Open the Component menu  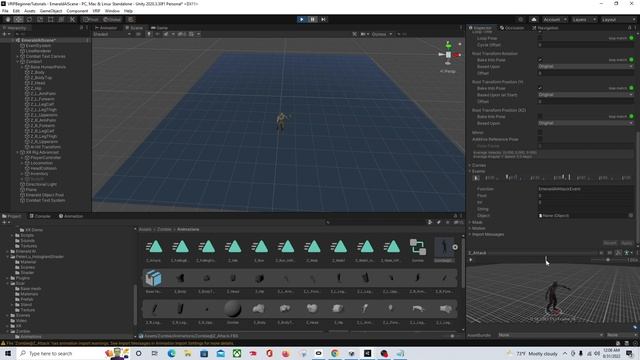(x=77, y=11)
